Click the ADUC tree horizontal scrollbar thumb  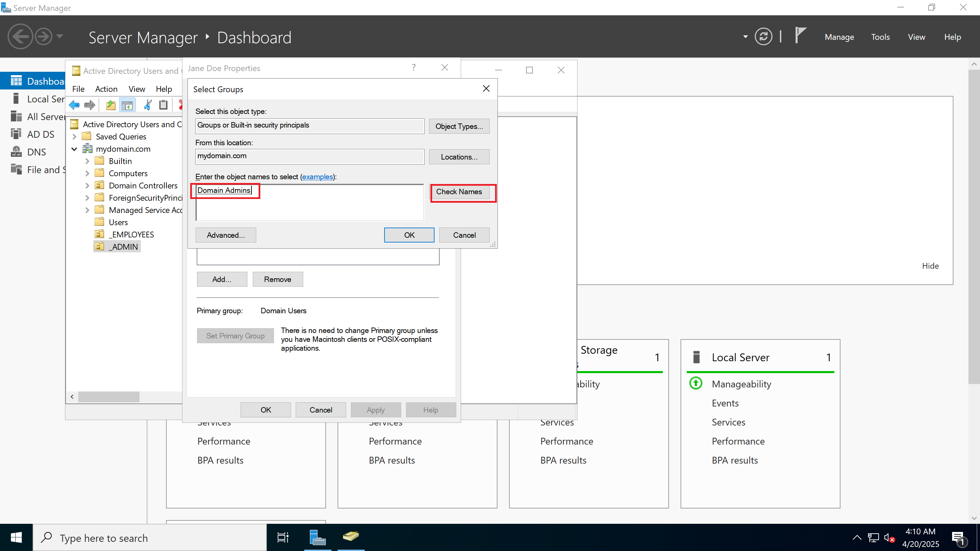tap(109, 397)
